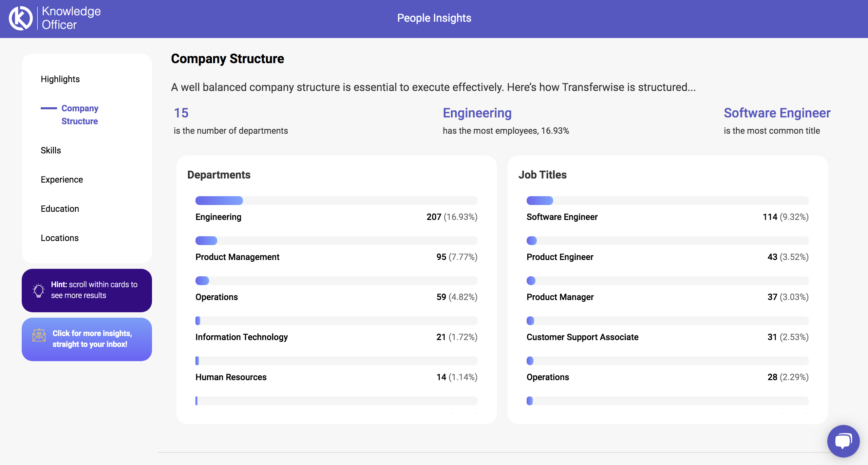Open the Highlights section
The width and height of the screenshot is (868, 465).
pyautogui.click(x=60, y=79)
